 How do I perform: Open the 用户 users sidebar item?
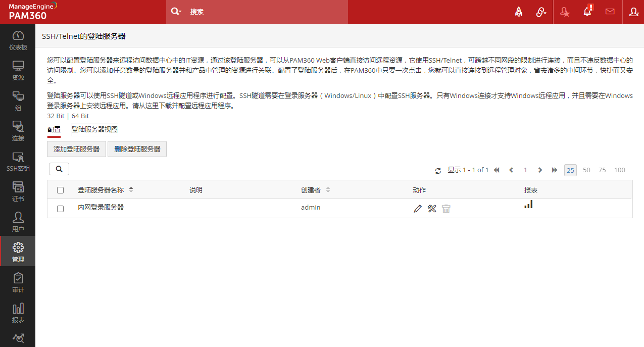click(x=18, y=222)
